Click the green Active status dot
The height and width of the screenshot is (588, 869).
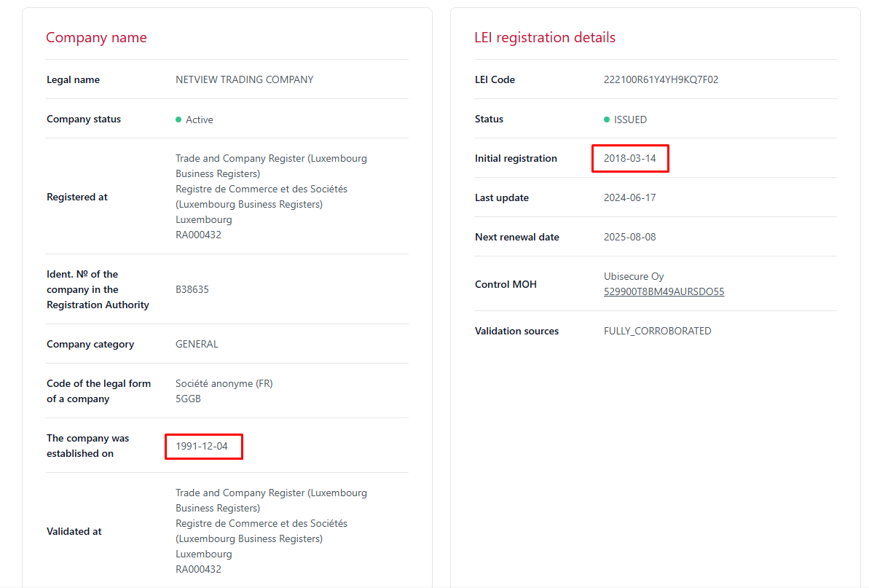(x=178, y=119)
